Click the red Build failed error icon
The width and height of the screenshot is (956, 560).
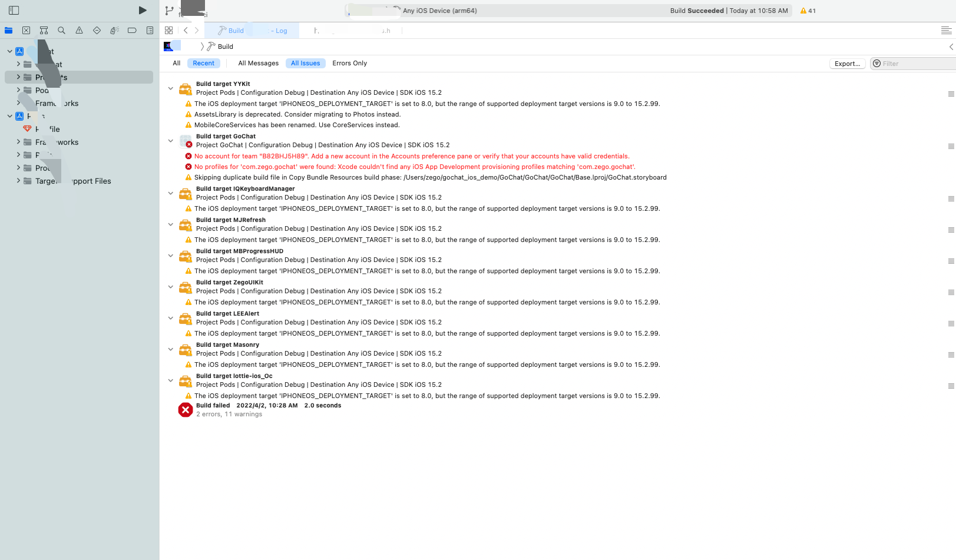[x=186, y=410]
